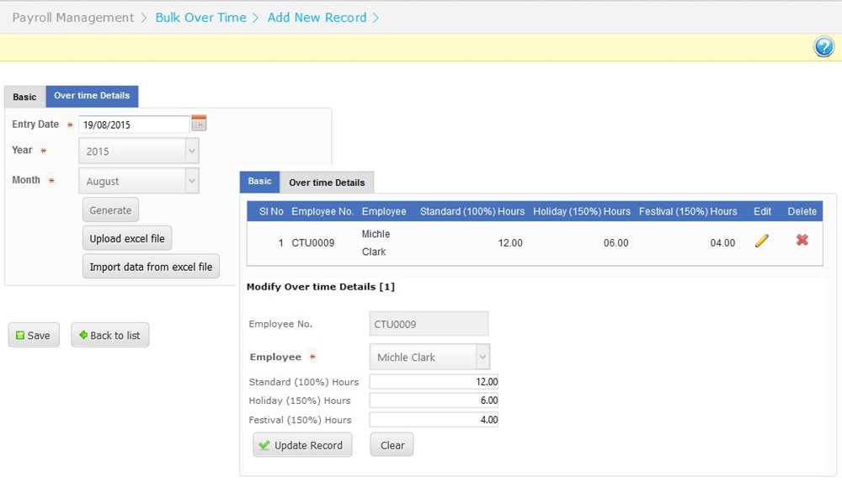The width and height of the screenshot is (842, 504).
Task: Open Add New Record breadcrumb link
Action: click(317, 17)
